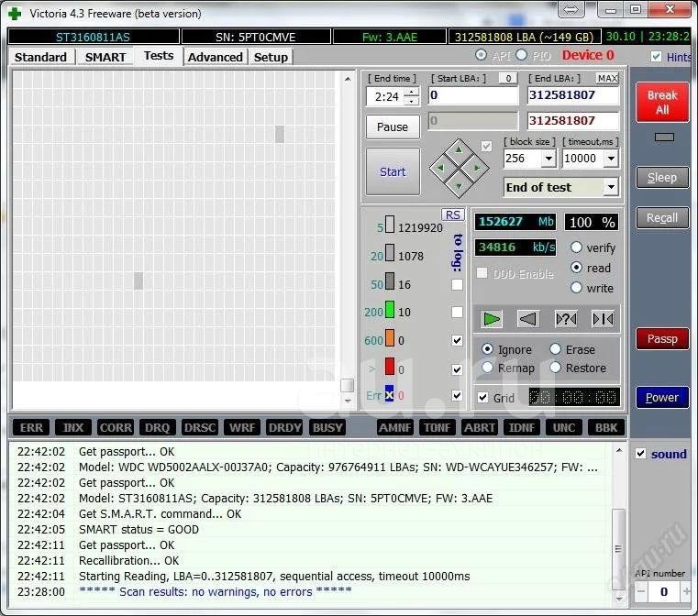Select the API access mode radio

[x=481, y=55]
